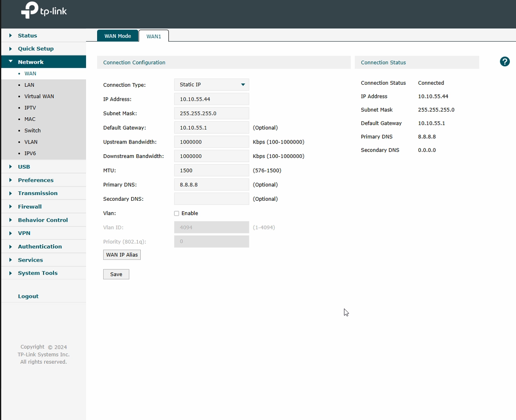Collapse the Network menu section

tap(30, 62)
